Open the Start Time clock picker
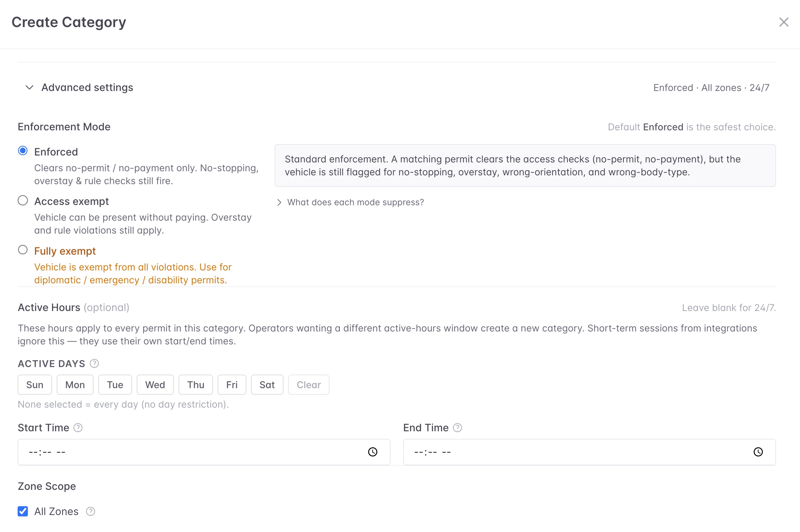Viewport: 800px width, 532px height. [373, 452]
